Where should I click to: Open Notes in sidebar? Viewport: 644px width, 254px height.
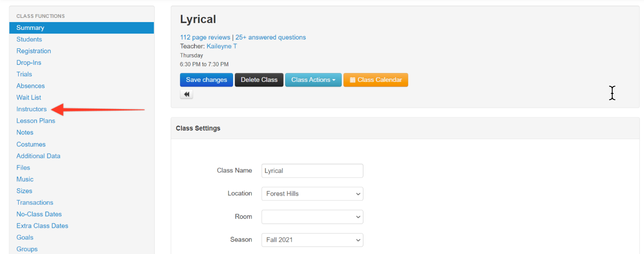coord(25,132)
